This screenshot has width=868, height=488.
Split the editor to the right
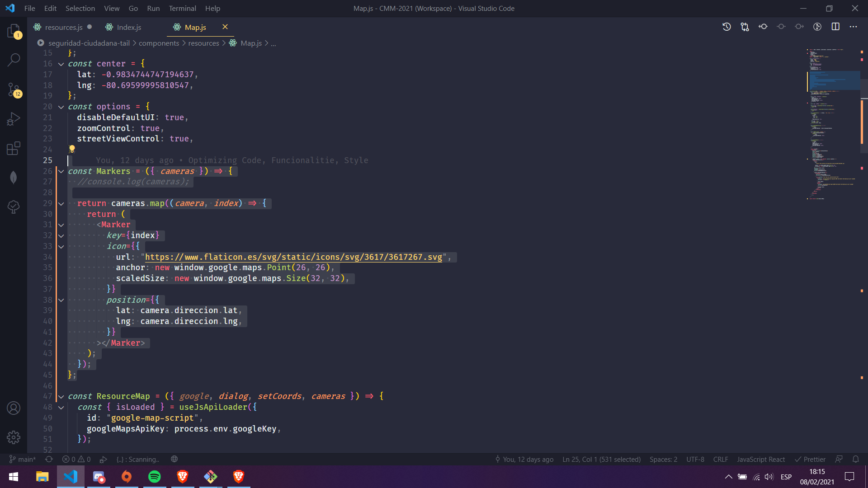click(x=835, y=27)
